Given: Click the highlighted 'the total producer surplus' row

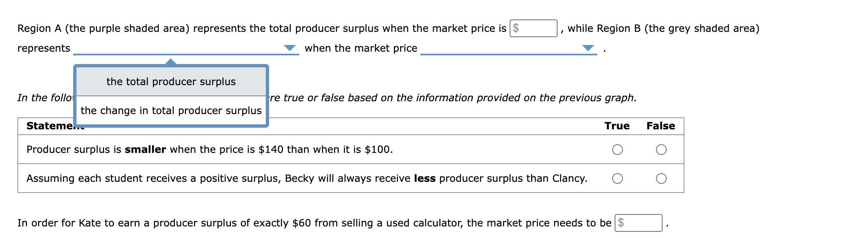Looking at the screenshot, I should [171, 81].
